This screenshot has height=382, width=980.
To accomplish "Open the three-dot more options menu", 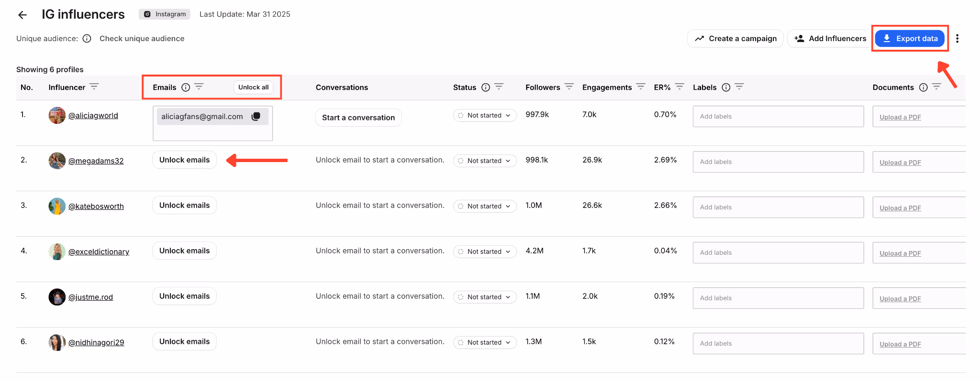I will pos(957,39).
